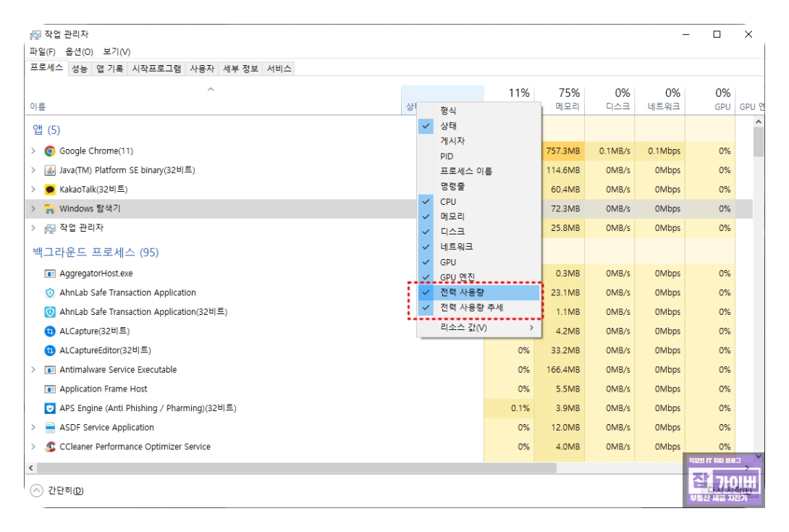Toggle 전력 사용량 추세 column option
The width and height of the screenshot is (789, 532).
coord(478,308)
